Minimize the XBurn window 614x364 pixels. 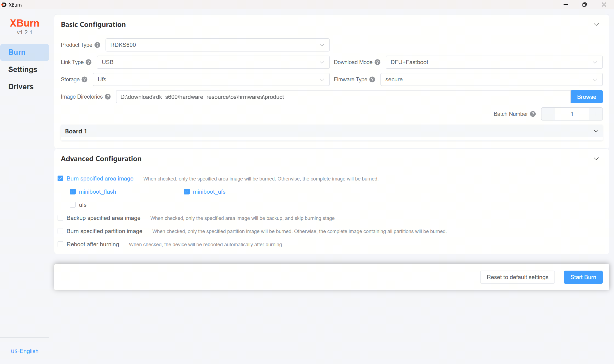[x=565, y=5]
